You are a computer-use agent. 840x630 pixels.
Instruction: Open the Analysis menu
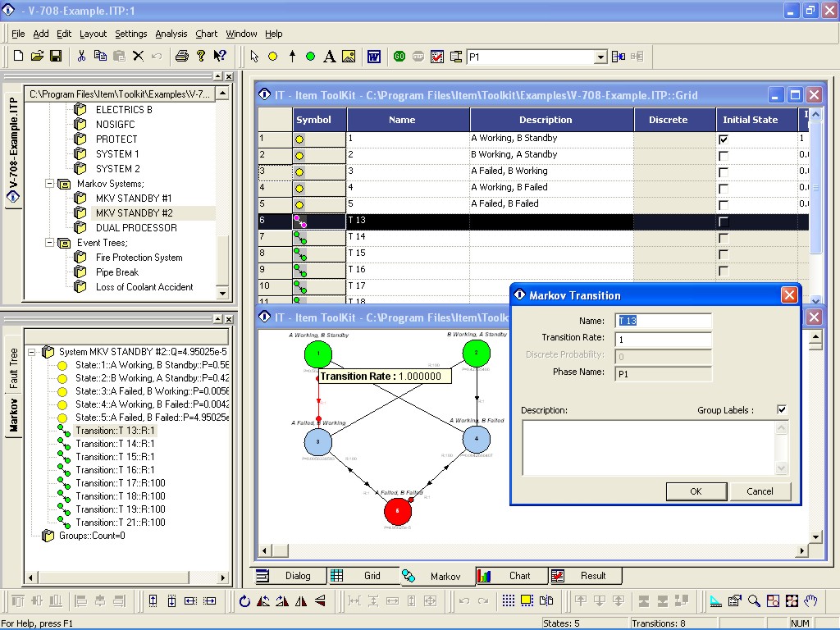[171, 34]
